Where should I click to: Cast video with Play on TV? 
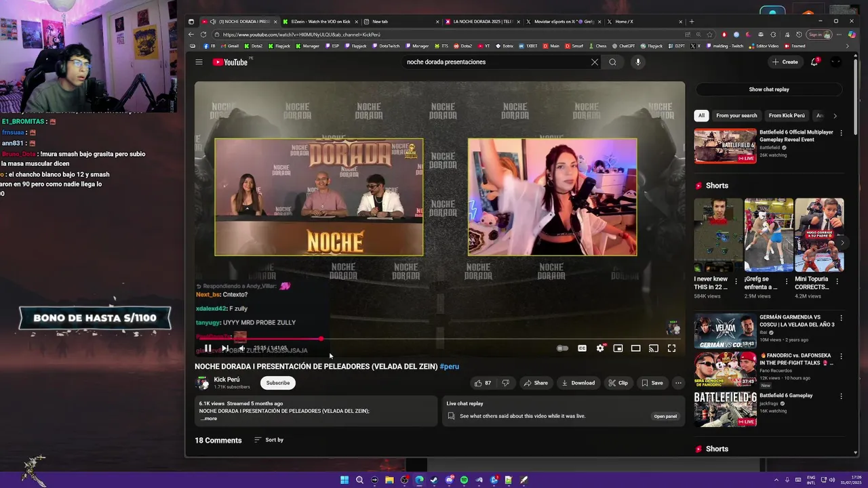pos(654,348)
